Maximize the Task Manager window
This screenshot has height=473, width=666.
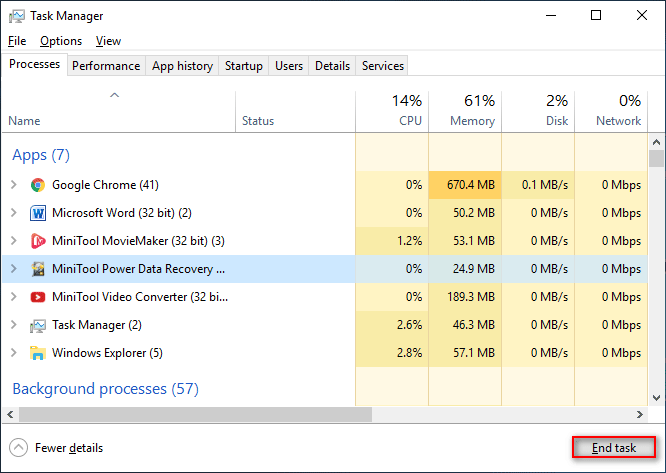[596, 15]
